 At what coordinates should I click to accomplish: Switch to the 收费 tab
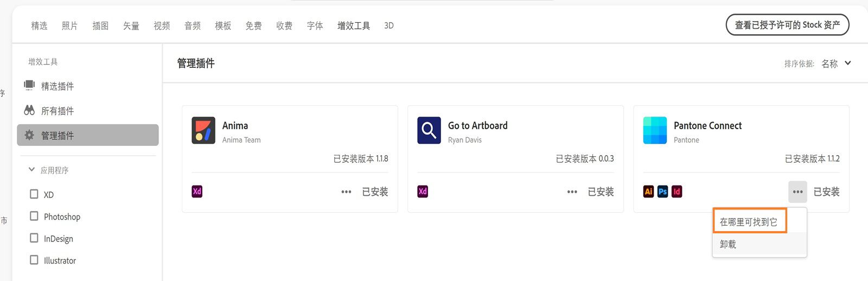(x=284, y=25)
